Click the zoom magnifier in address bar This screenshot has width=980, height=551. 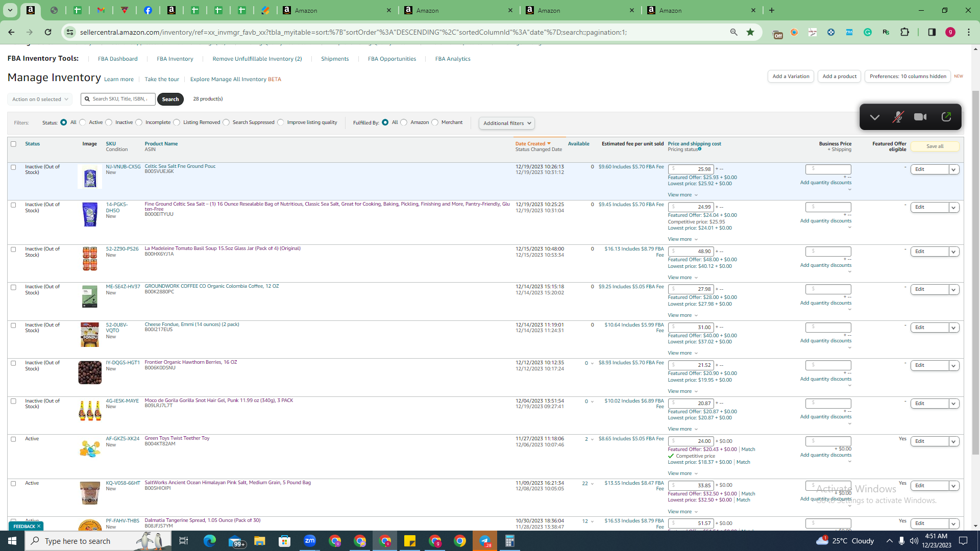pyautogui.click(x=734, y=32)
